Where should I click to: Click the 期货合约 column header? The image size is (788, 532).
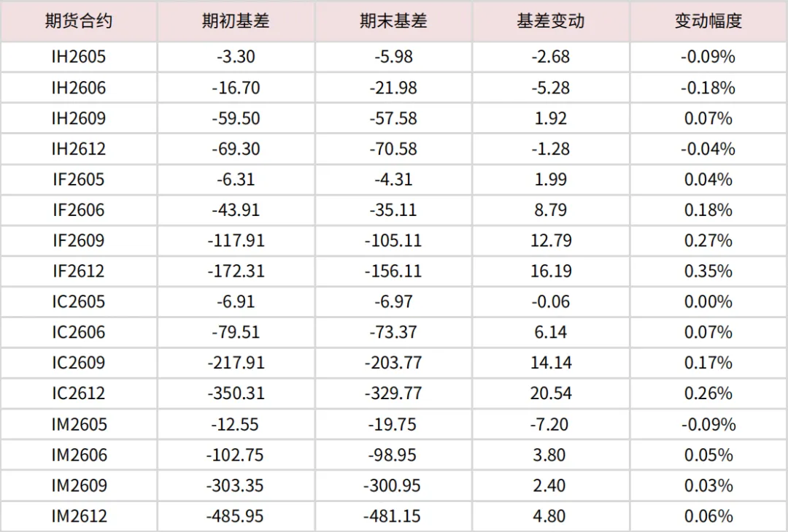78,20
